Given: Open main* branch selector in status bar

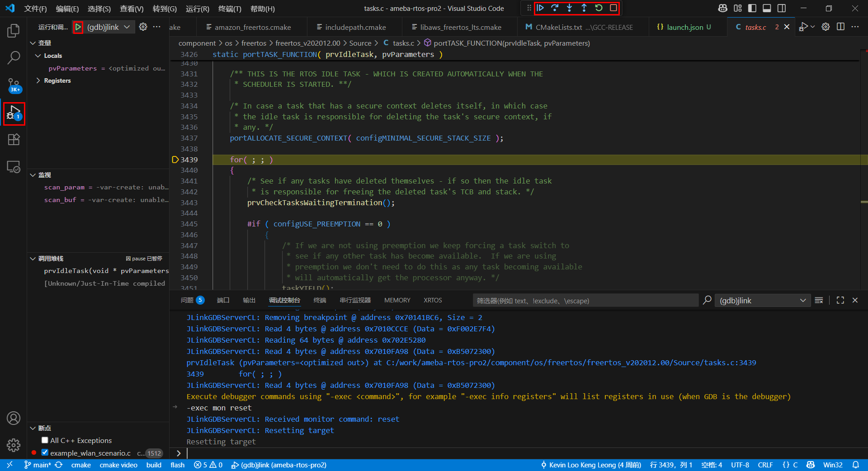Looking at the screenshot, I should click(x=38, y=465).
